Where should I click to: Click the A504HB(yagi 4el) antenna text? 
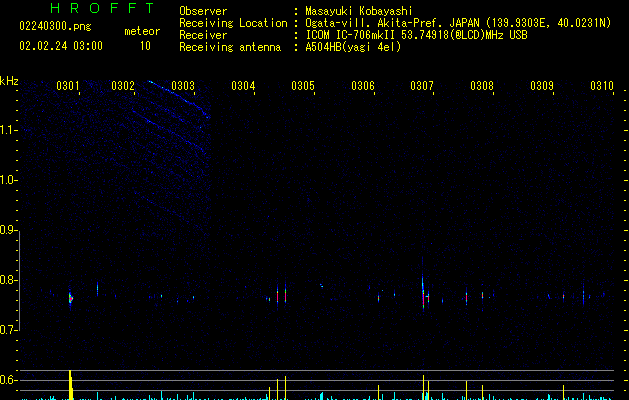pyautogui.click(x=353, y=47)
